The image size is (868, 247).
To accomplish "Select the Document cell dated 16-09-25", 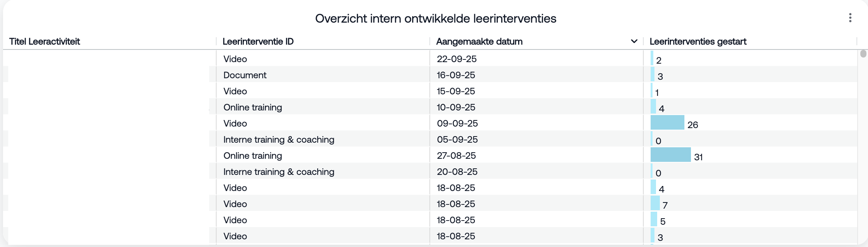I will click(x=245, y=75).
